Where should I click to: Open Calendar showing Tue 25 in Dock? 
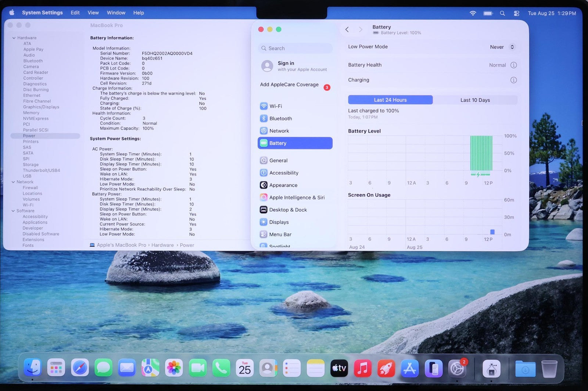point(245,368)
